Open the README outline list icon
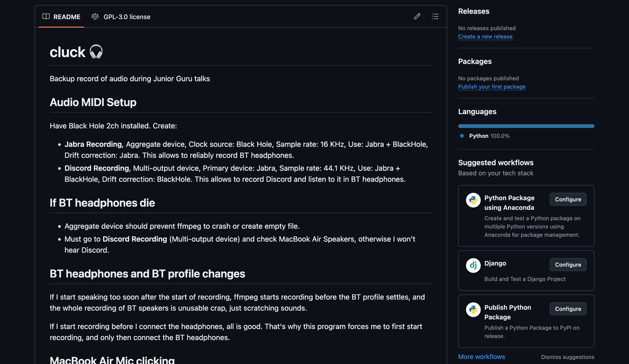Screen dimensions: 629x364 (x=435, y=17)
